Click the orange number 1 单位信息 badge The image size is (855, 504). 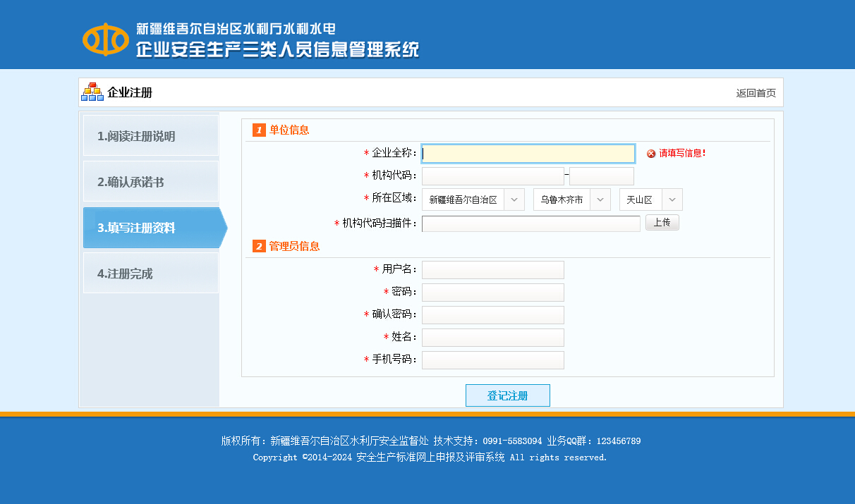(259, 130)
